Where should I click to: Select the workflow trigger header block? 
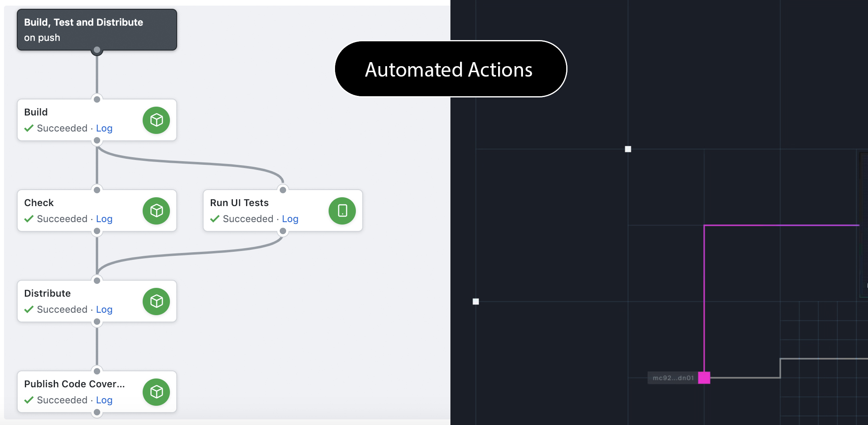[97, 30]
